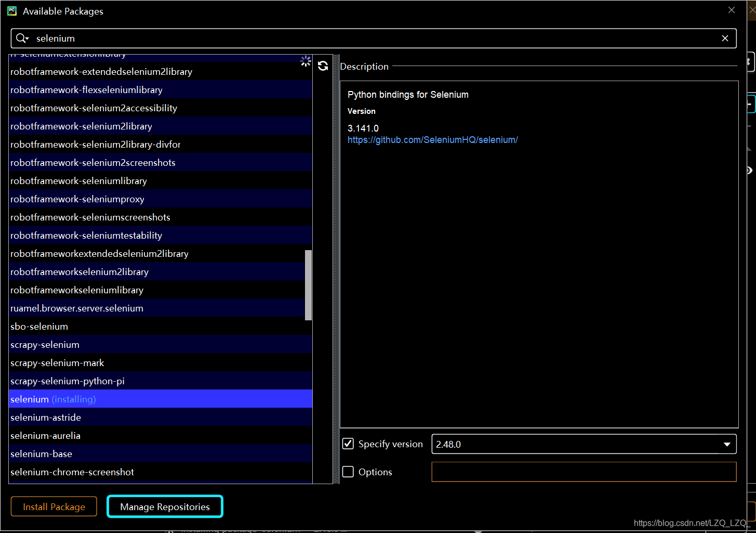Select robotframework-seleniumscreenshots package
Screen dimensions: 756x533
tap(161, 217)
